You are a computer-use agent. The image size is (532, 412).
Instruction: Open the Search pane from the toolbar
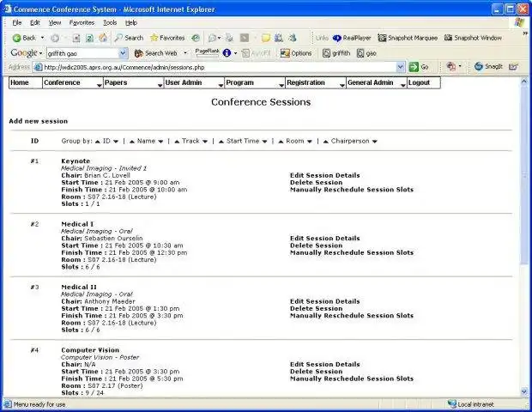coord(129,38)
